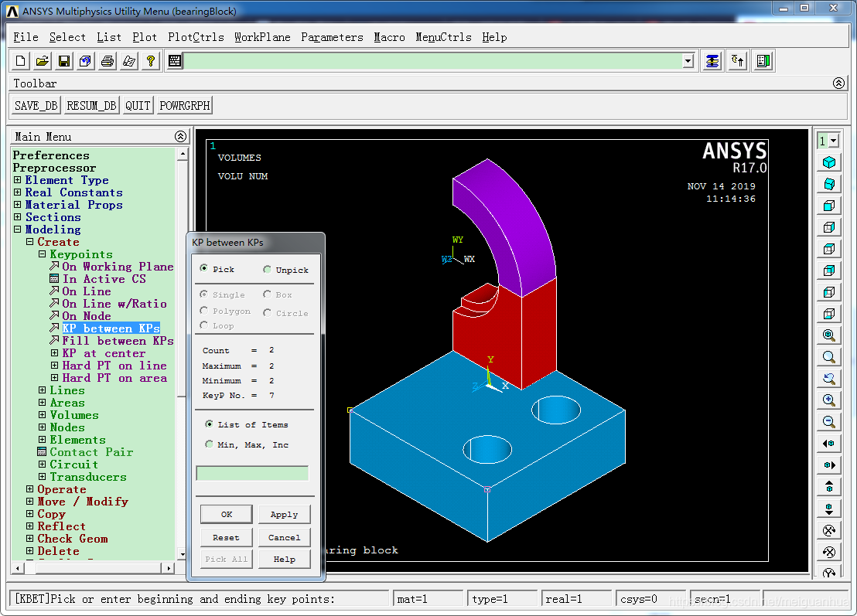Pan the model up

click(829, 487)
